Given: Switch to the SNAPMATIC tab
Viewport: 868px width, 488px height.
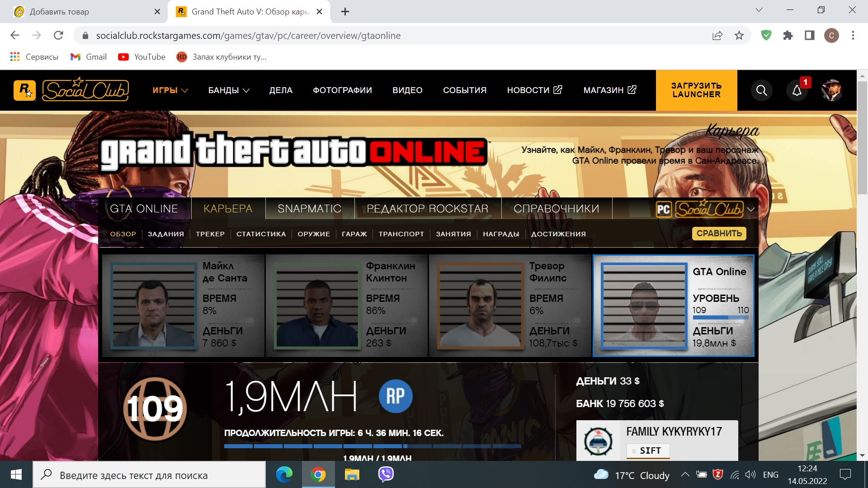Looking at the screenshot, I should tap(310, 209).
